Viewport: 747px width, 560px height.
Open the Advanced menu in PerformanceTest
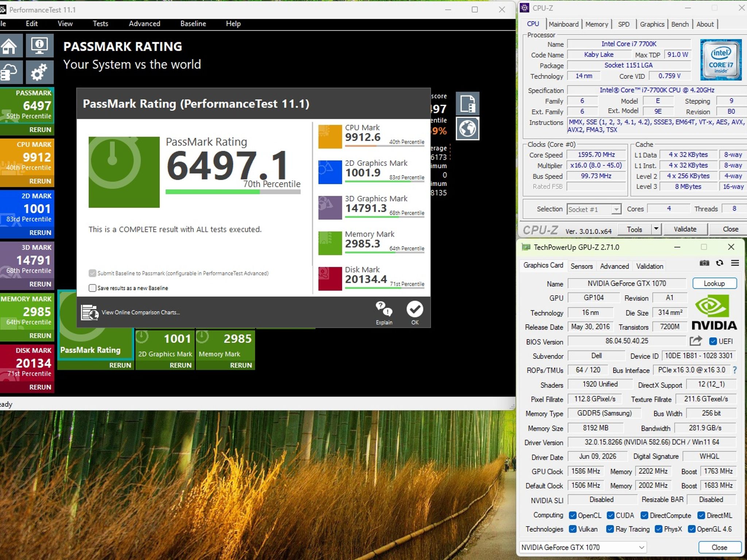[144, 24]
